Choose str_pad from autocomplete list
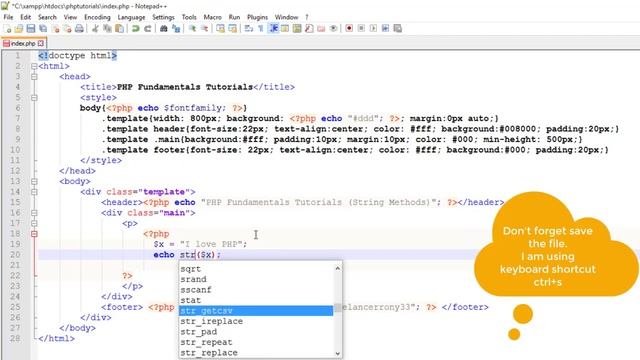 coord(256,332)
